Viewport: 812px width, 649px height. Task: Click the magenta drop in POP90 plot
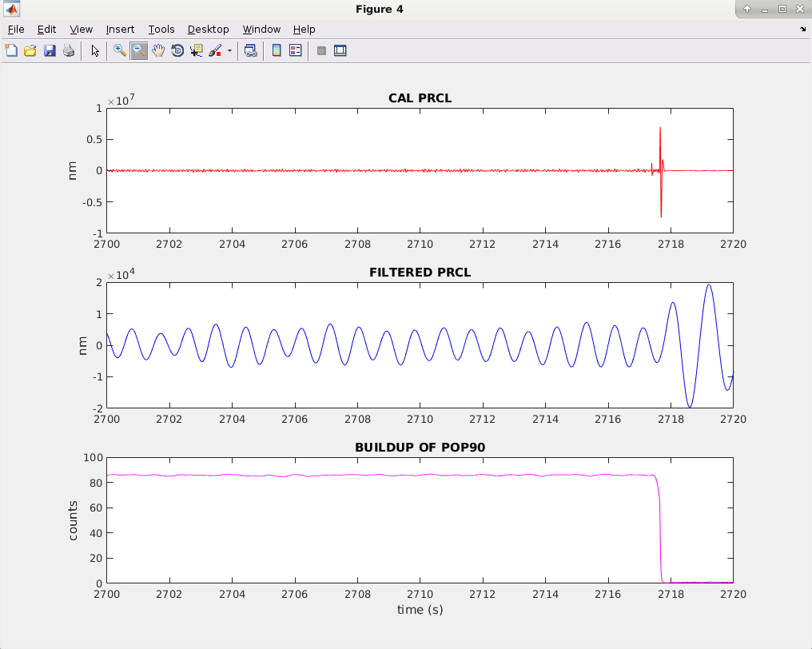[660, 528]
